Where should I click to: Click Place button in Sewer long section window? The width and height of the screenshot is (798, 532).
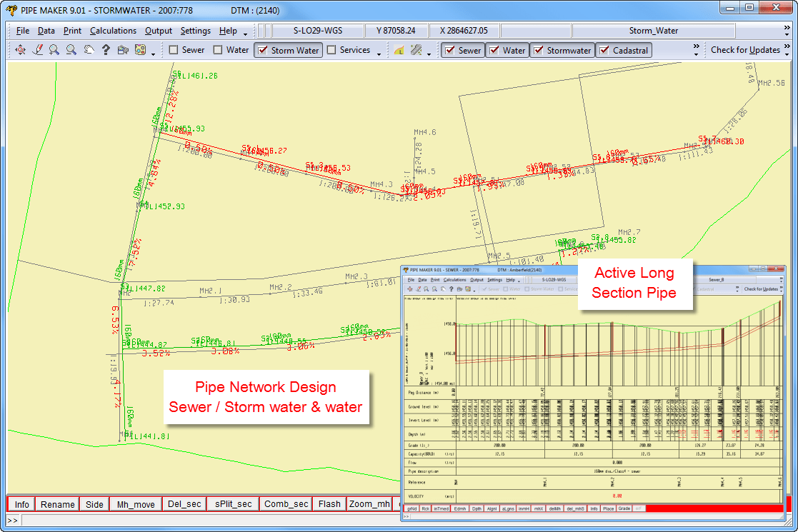point(608,508)
